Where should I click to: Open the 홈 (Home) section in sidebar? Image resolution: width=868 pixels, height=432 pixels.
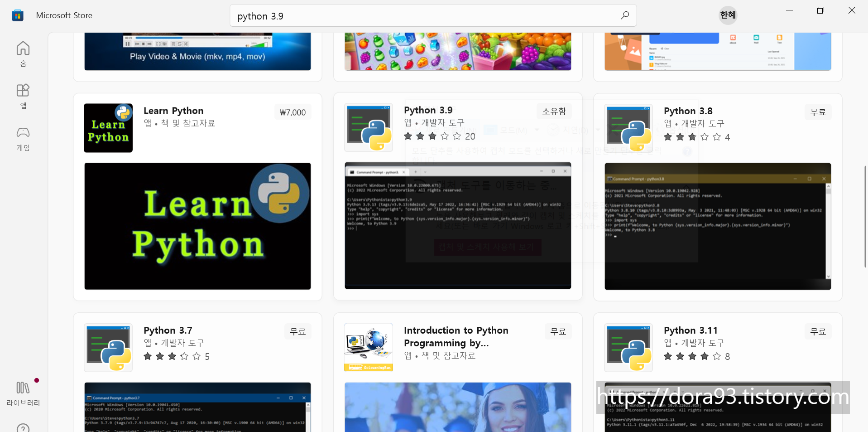click(23, 52)
